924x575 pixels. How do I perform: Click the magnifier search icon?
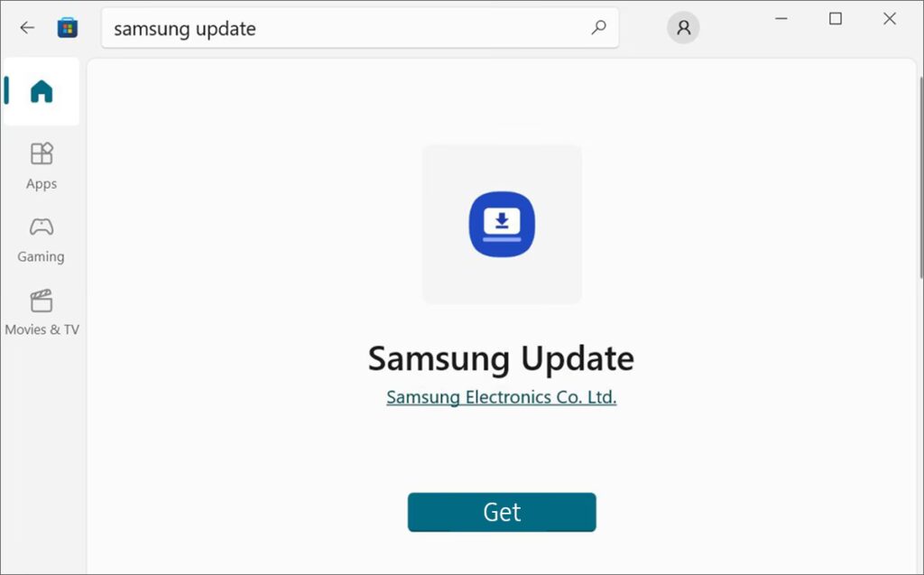[x=599, y=27]
